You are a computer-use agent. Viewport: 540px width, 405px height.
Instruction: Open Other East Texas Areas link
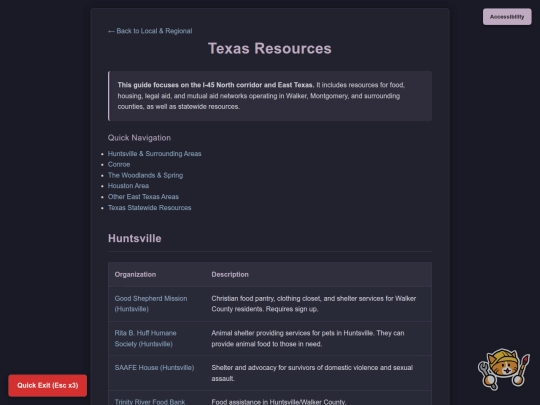point(143,197)
